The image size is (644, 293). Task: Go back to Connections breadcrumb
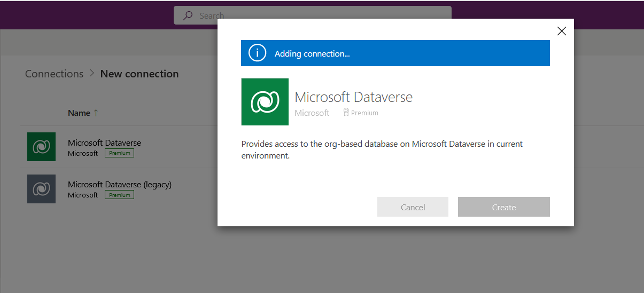(55, 74)
